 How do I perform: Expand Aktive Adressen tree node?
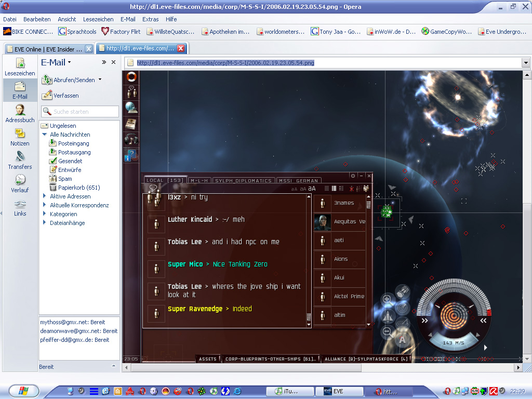(x=44, y=196)
